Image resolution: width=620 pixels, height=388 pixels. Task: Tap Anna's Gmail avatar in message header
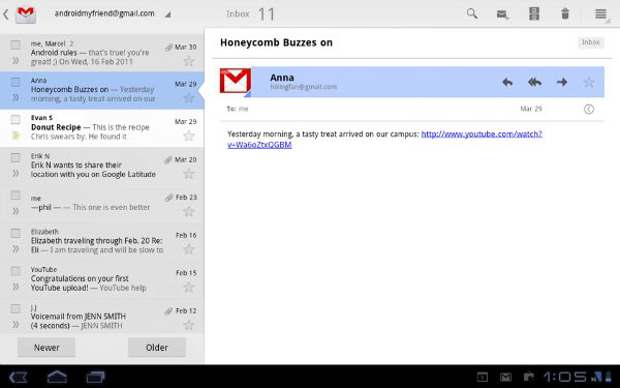point(236,81)
